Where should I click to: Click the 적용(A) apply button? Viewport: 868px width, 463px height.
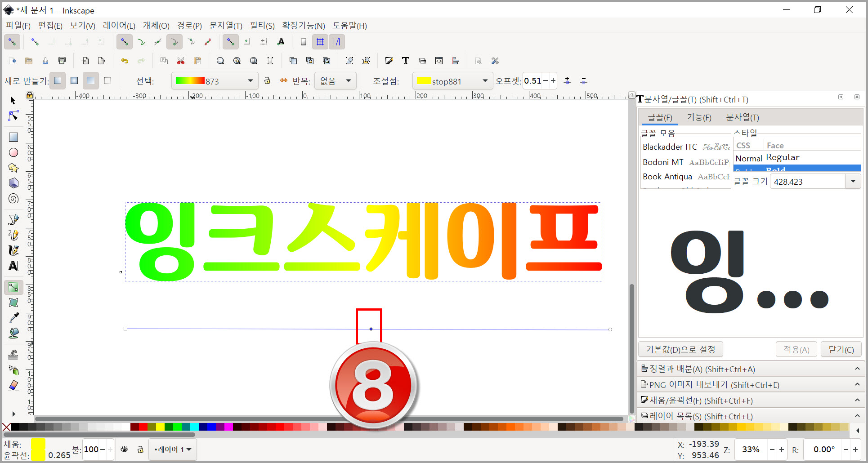[x=796, y=349]
